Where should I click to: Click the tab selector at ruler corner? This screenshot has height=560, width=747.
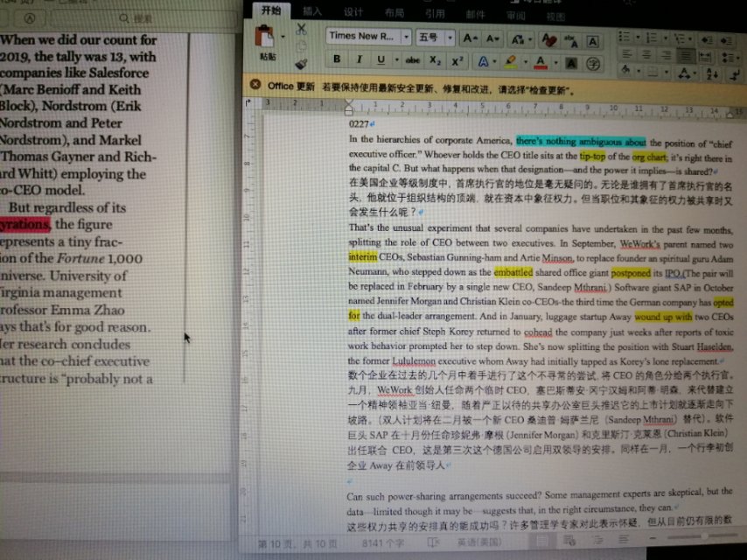pos(248,102)
